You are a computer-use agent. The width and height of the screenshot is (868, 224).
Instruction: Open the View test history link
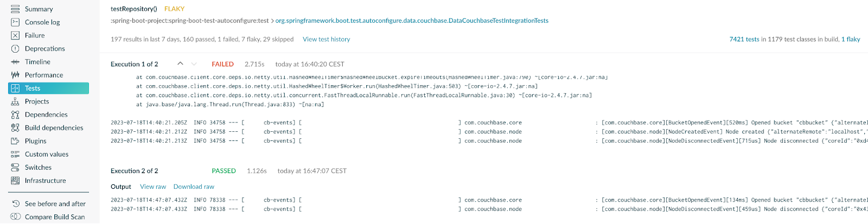(x=326, y=40)
